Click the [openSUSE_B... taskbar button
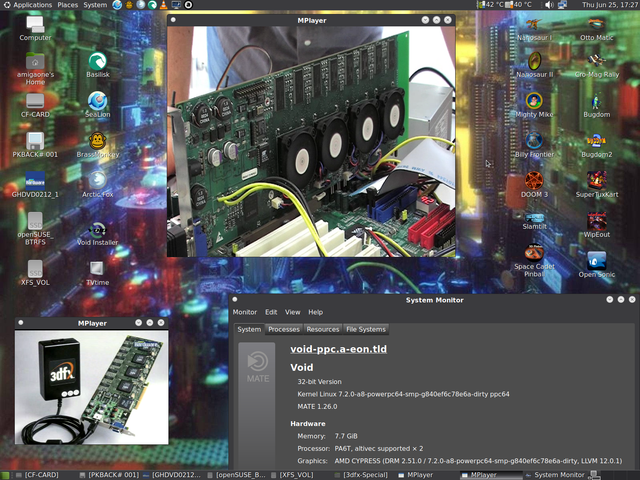This screenshot has height=480, width=640. 237,475
